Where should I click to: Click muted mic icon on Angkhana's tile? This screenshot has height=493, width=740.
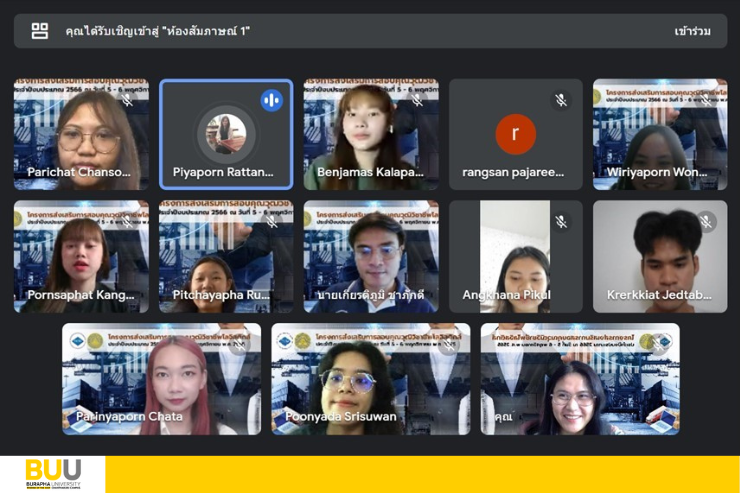[561, 222]
